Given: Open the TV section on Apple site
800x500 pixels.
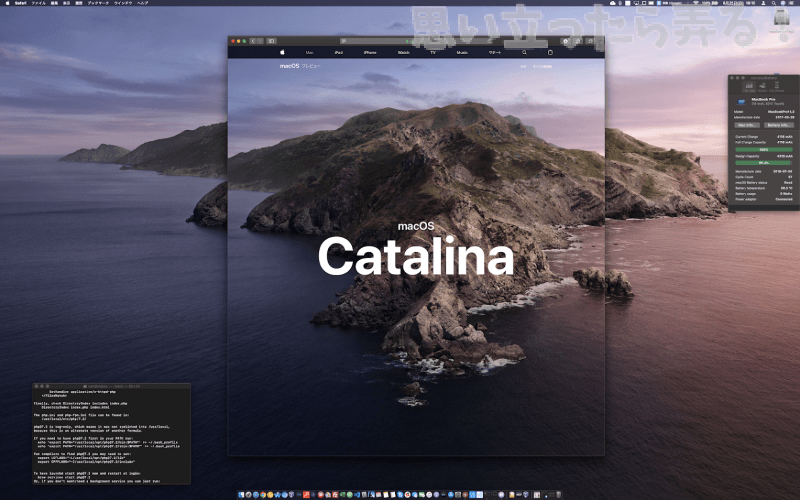Looking at the screenshot, I should 433,53.
